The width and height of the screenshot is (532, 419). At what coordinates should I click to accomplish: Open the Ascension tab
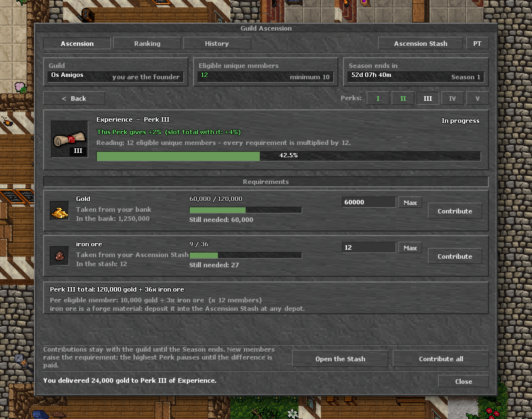click(77, 44)
